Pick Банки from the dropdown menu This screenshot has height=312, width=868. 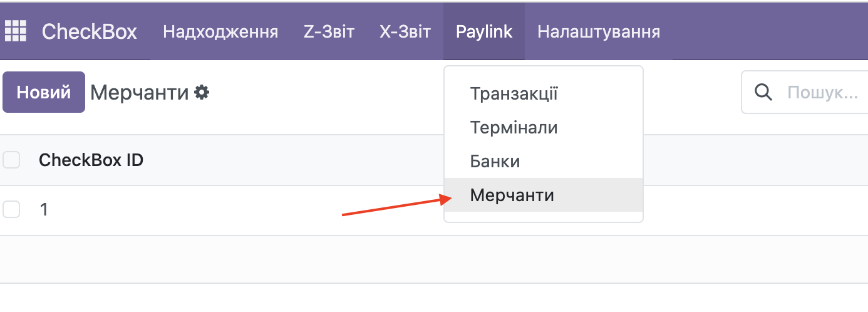(495, 161)
